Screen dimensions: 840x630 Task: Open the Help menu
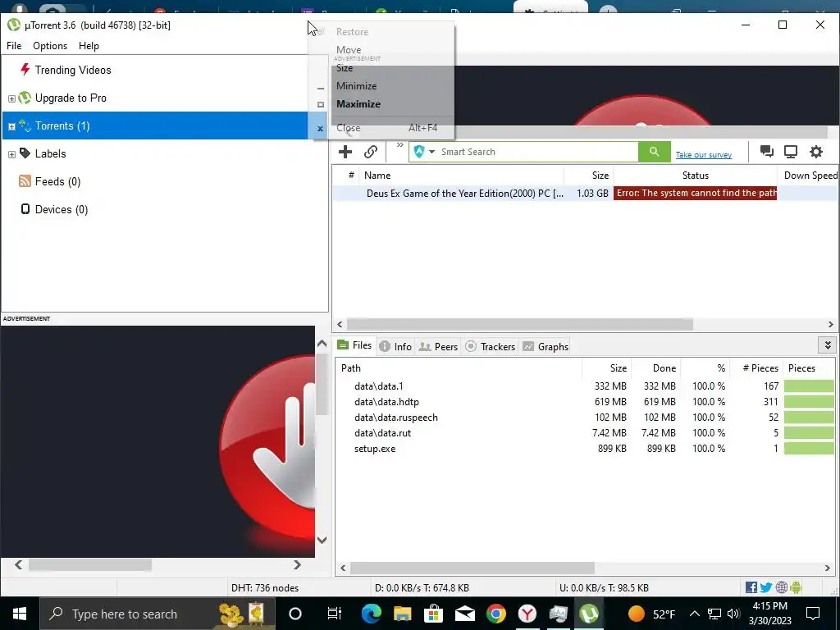(89, 46)
